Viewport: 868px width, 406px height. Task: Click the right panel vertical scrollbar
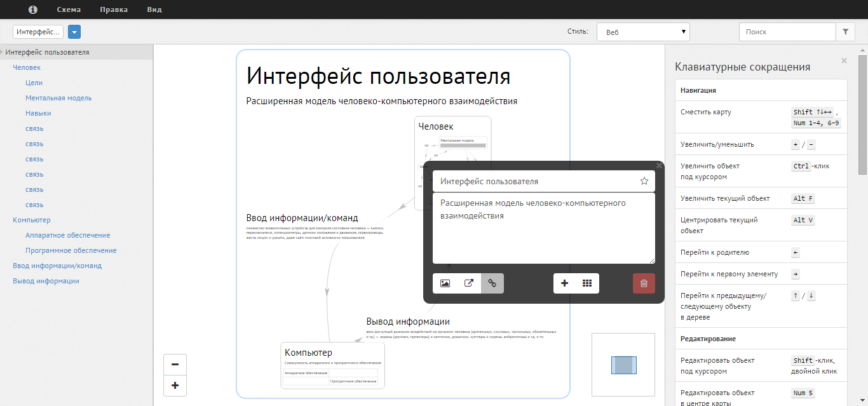[x=863, y=115]
